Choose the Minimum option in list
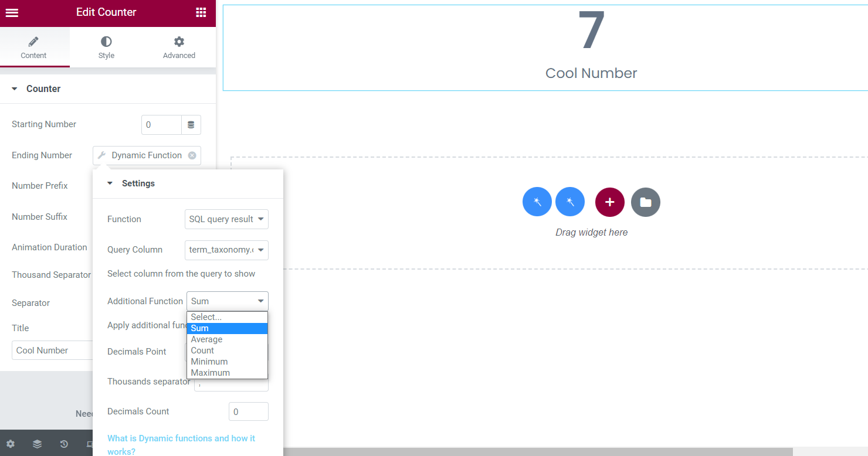 227,362
